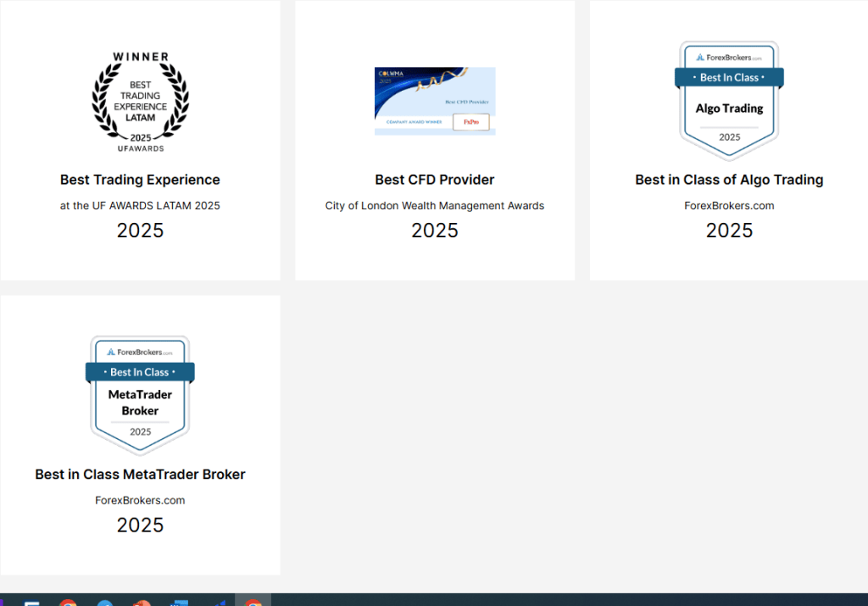Click "City of London Wealth Management Awards" text
The width and height of the screenshot is (868, 606).
coord(435,206)
